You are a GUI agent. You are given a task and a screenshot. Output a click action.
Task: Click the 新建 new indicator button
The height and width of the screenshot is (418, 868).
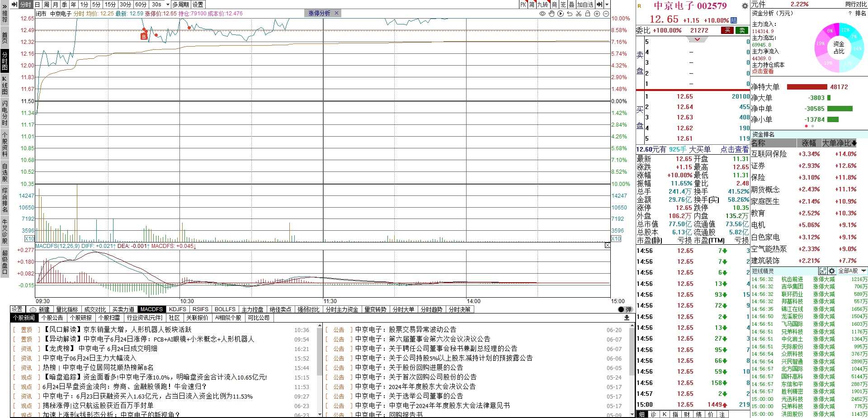40,309
